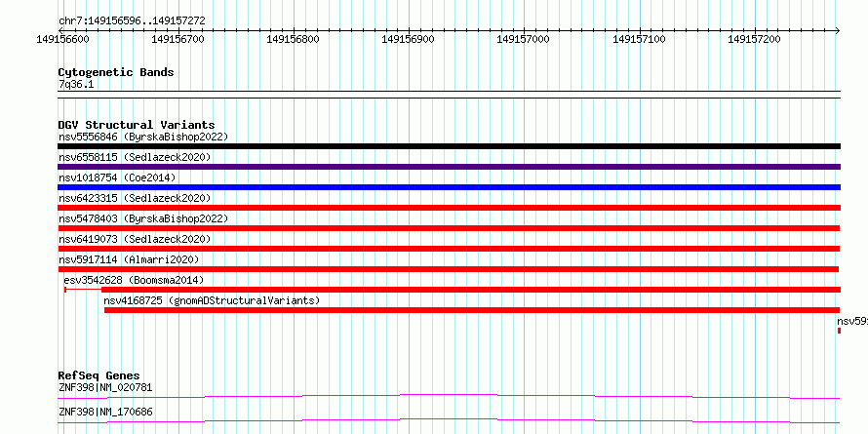Click label nsv4168725 (gnomADStructuralVariants)
This screenshot has width=868, height=434.
coord(212,300)
